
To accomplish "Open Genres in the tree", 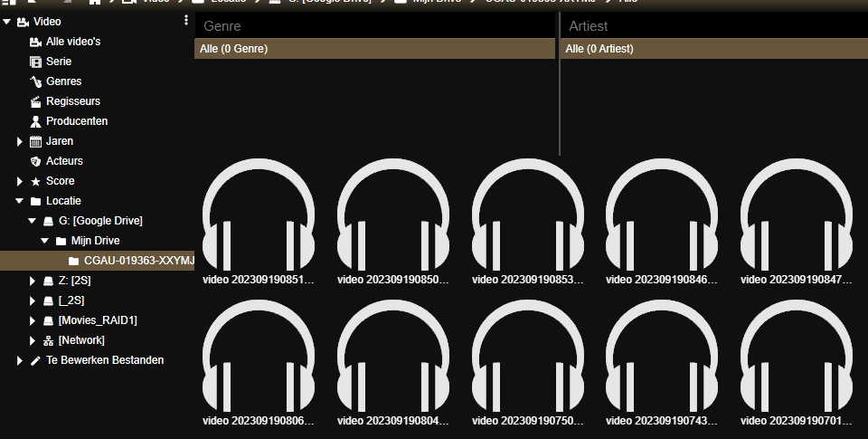I will click(63, 81).
